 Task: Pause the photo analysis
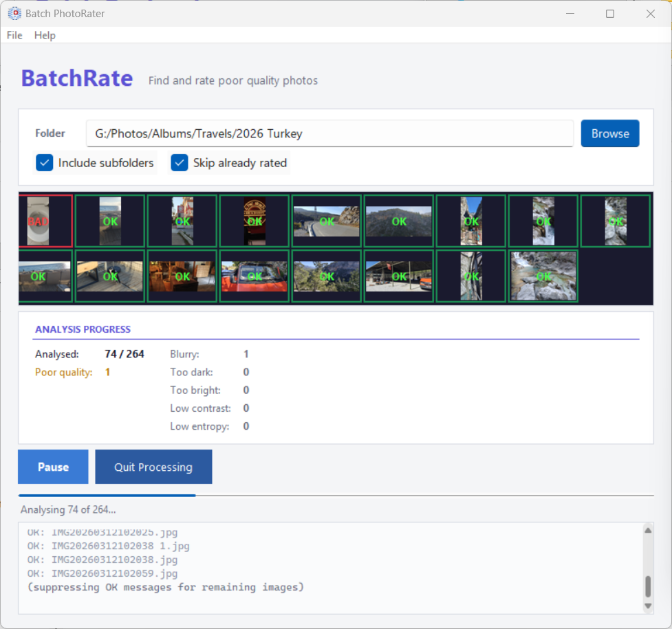pos(53,467)
